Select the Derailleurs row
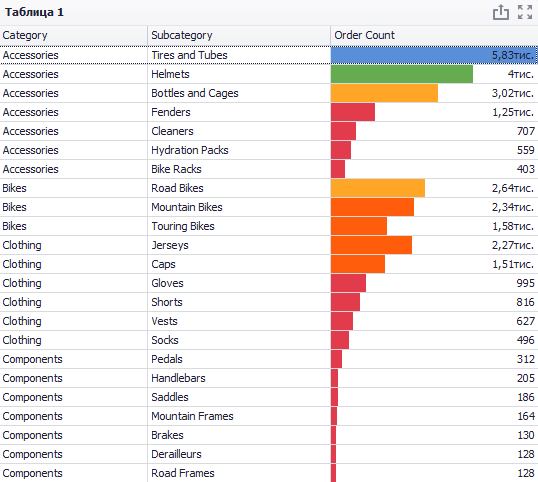Screen dimensions: 538x482 coord(269,454)
